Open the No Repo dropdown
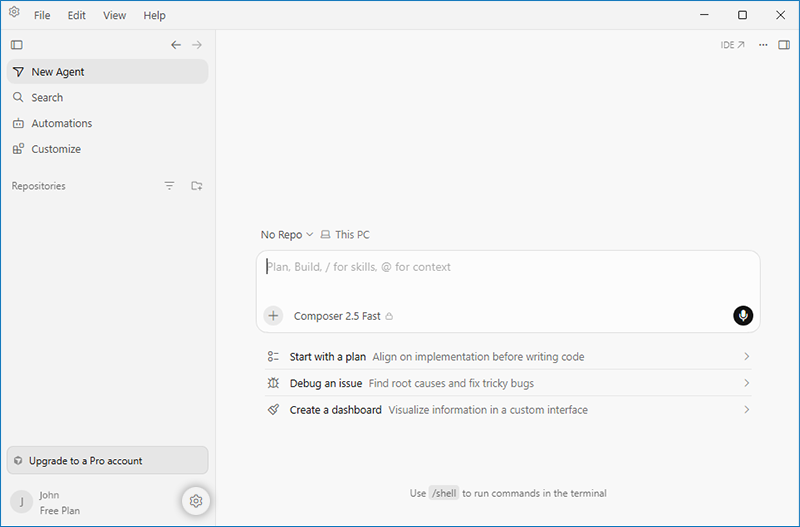 (287, 235)
